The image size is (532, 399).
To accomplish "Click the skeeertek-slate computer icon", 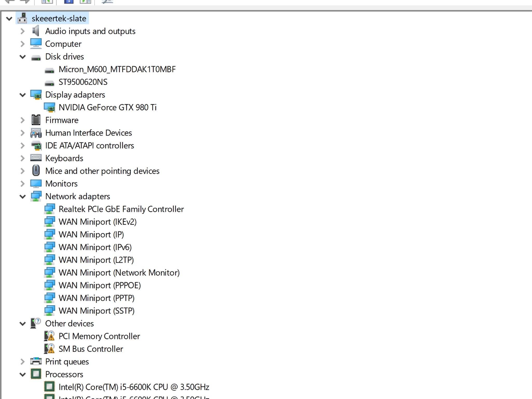I will pos(22,18).
